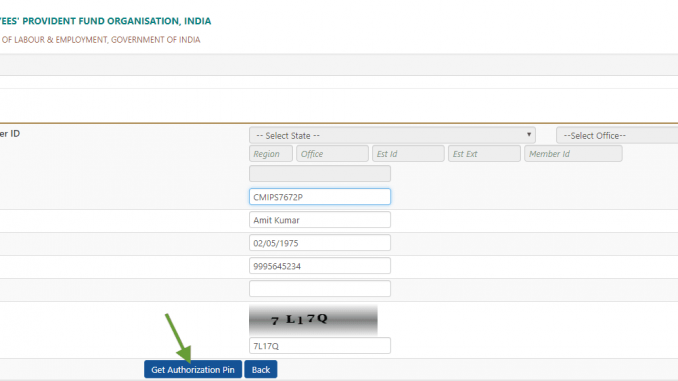Click the captcha image 7L17Q
This screenshot has width=678, height=381.
(x=313, y=320)
